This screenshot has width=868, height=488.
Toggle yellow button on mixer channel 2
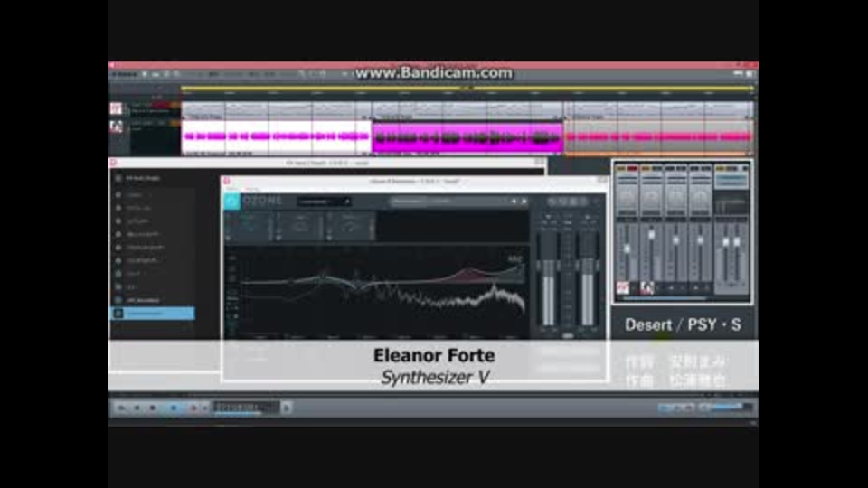click(646, 168)
